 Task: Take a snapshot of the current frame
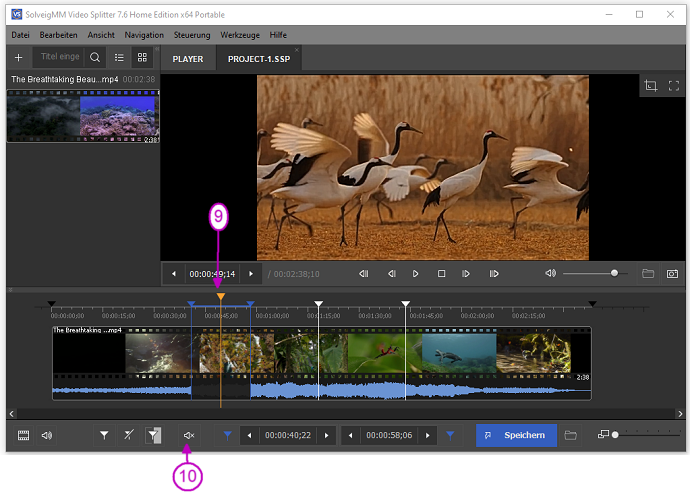click(x=672, y=274)
